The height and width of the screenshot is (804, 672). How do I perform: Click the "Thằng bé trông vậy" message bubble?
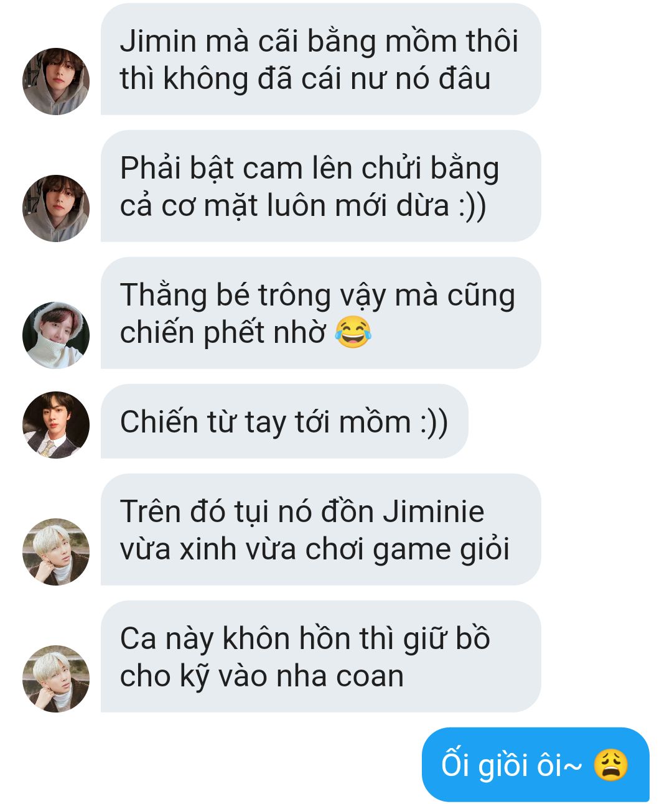click(320, 313)
